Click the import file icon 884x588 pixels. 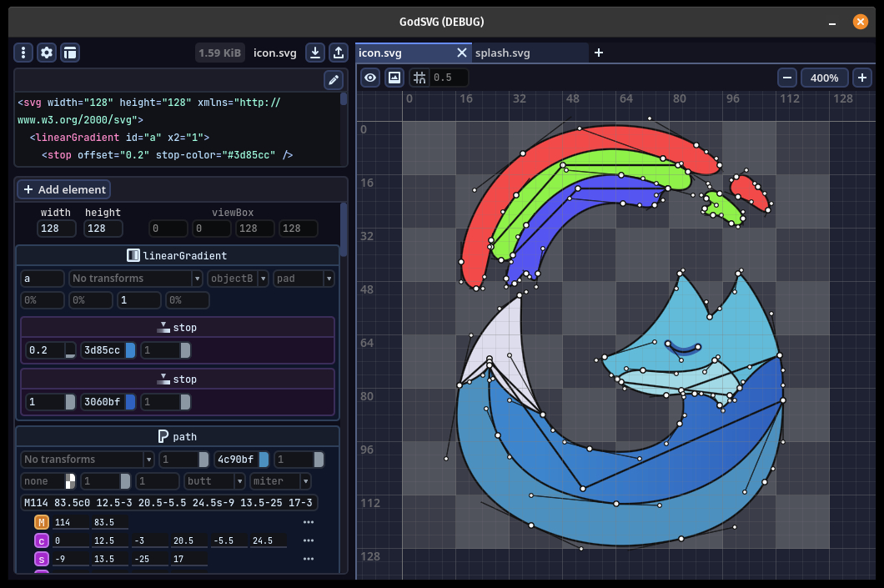315,53
